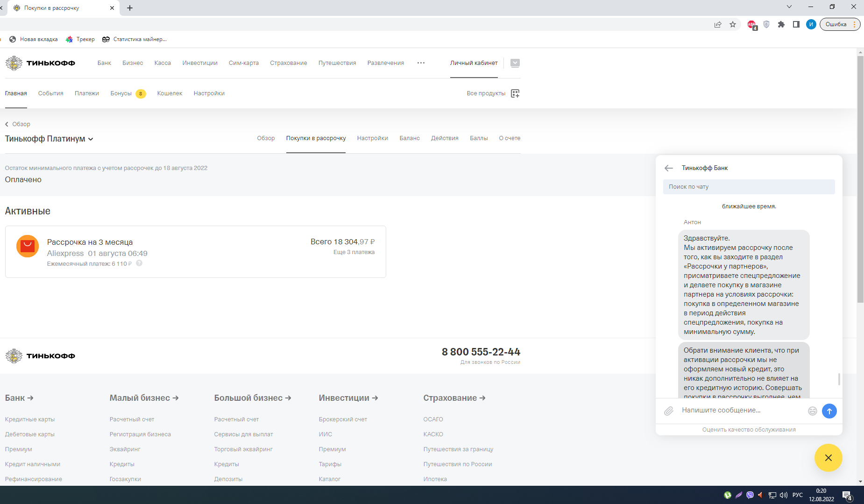Expand the account dropdown next to Личный кабинет

coord(515,63)
